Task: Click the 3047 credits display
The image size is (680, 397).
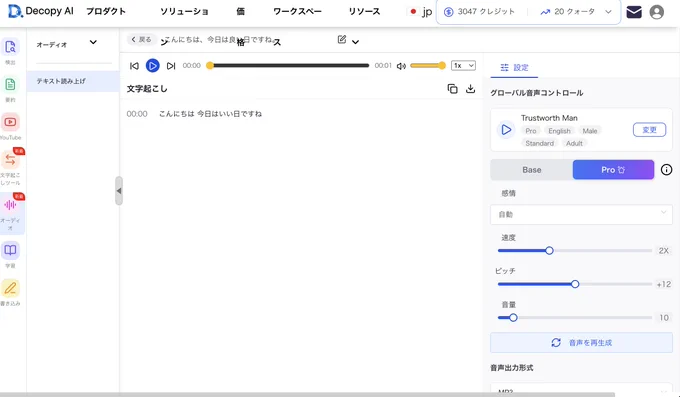Action: [x=486, y=12]
